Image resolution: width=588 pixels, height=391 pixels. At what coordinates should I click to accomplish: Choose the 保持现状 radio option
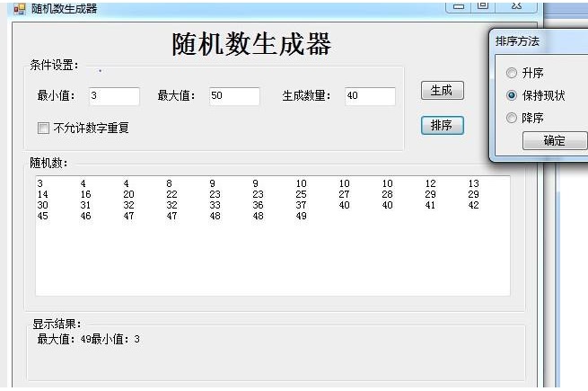click(x=512, y=95)
